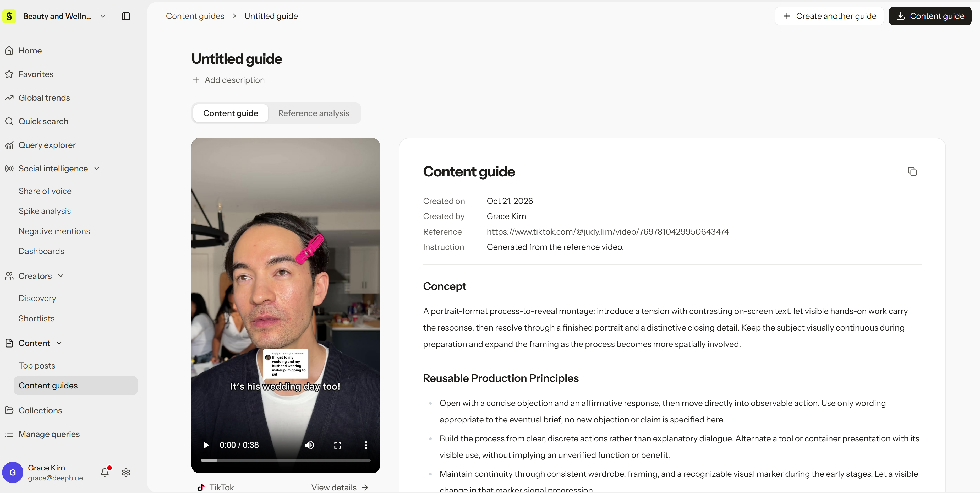This screenshot has width=980, height=493.
Task: Mute the video volume icon
Action: 309,445
